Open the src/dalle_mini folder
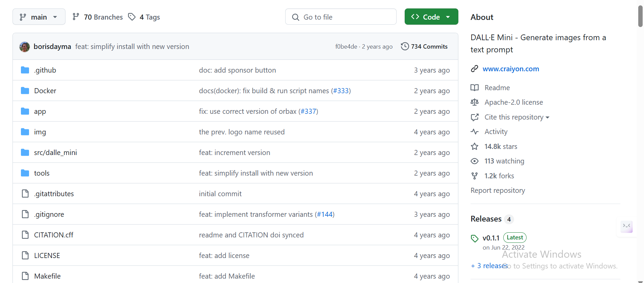This screenshot has width=644, height=283. [55, 153]
